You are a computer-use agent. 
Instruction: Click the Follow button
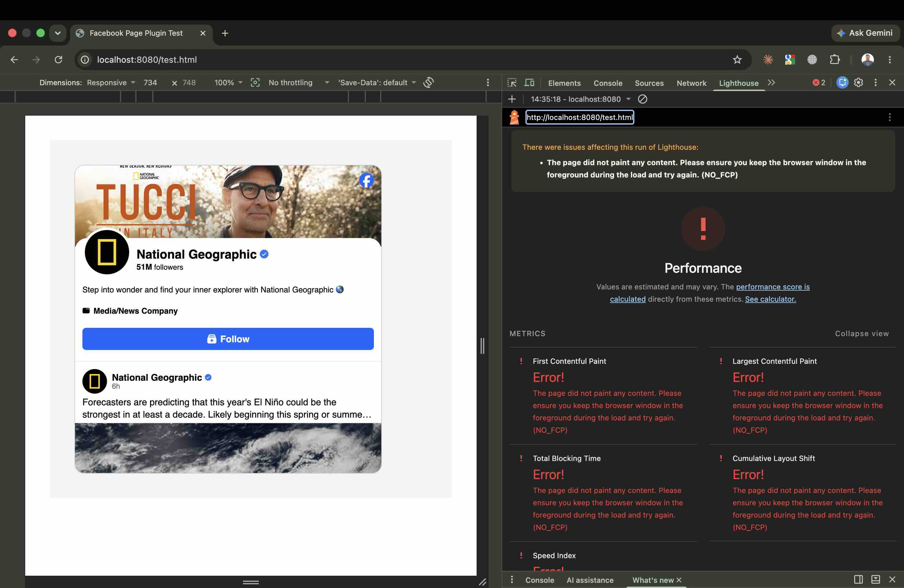click(x=228, y=339)
